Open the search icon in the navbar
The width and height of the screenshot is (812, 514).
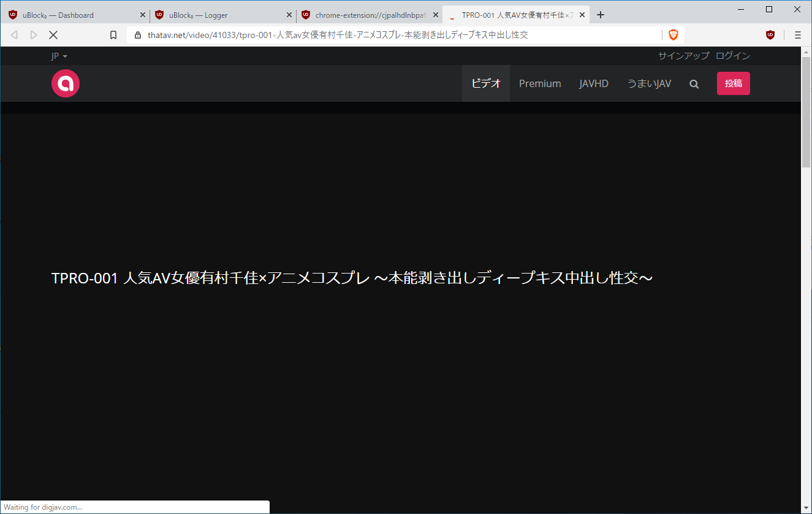[694, 83]
